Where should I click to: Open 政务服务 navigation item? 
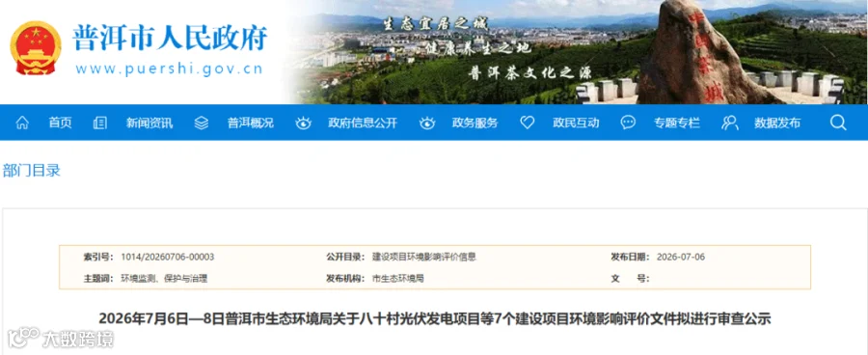(475, 123)
